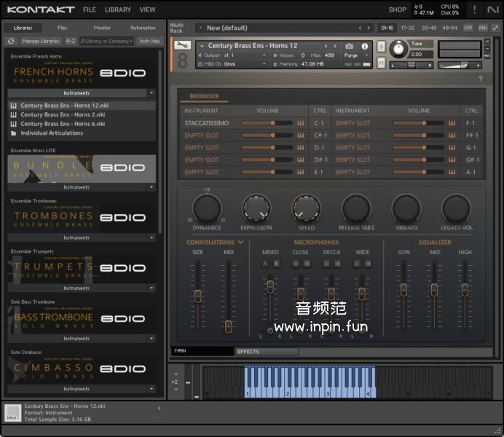Image resolution: width=504 pixels, height=437 pixels.
Task: Enable the Close microphone power button
Action: coord(296,264)
